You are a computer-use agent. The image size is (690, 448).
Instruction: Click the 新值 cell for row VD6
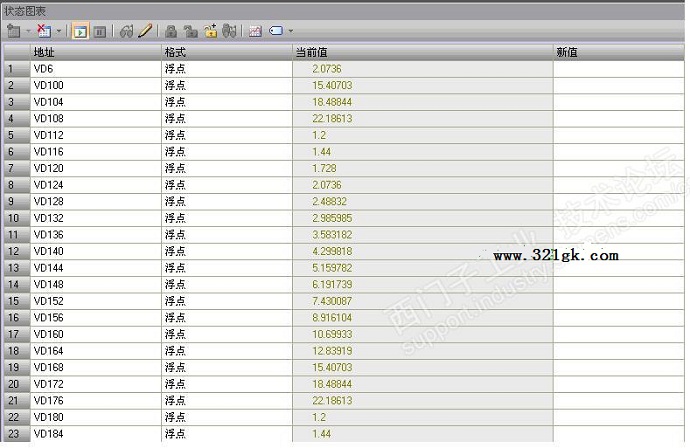[618, 69]
